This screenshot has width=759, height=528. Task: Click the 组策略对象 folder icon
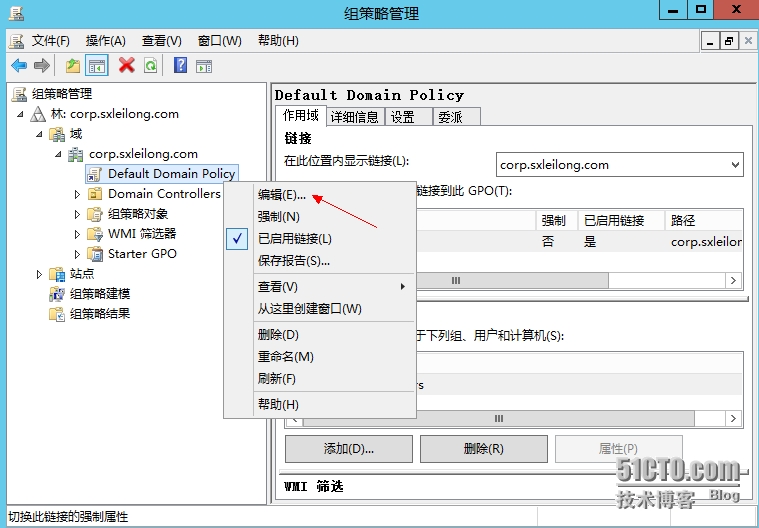click(95, 214)
